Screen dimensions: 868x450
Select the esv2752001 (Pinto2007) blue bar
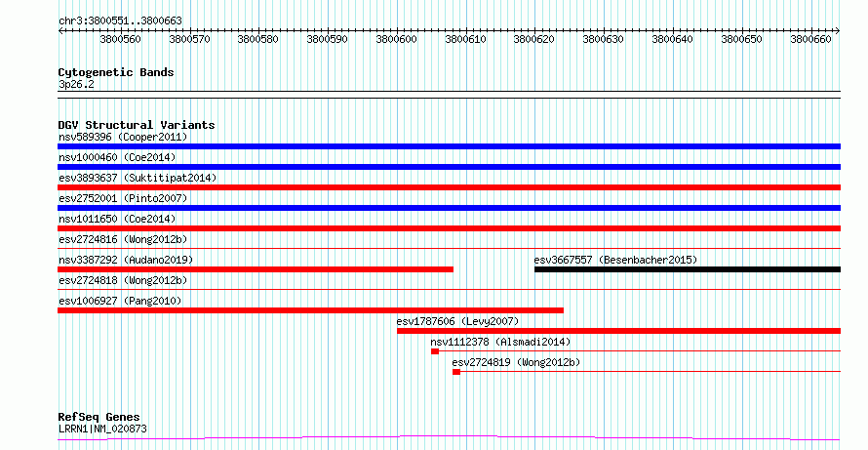click(x=449, y=208)
